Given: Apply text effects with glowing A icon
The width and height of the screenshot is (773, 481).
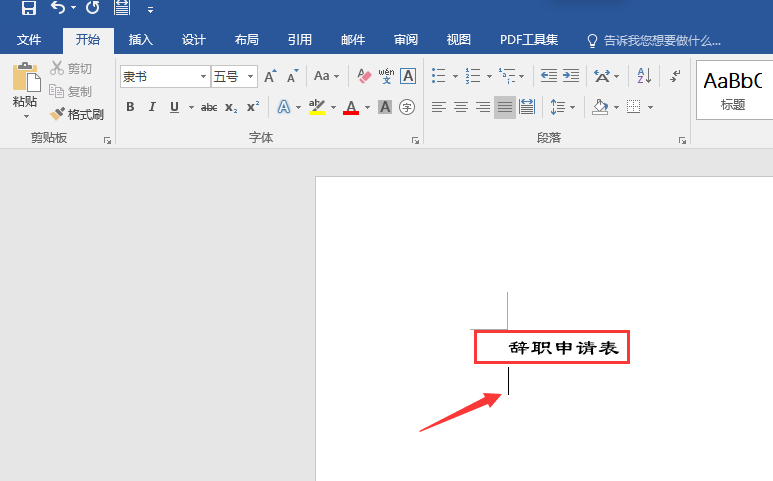Looking at the screenshot, I should pos(284,107).
